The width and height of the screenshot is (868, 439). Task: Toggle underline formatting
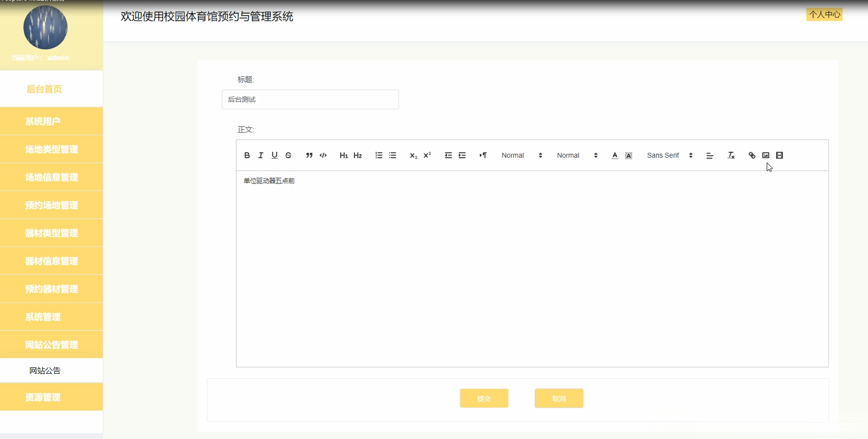[x=275, y=155]
